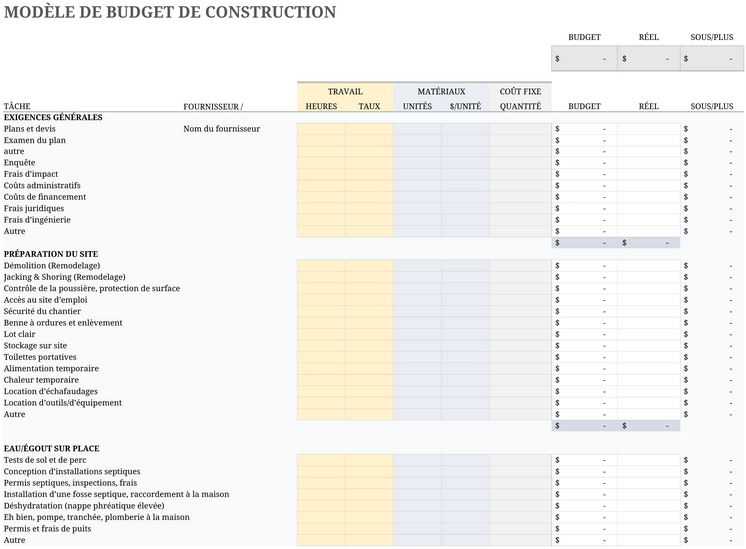The image size is (746, 549).
Task: Click the 'Chaleur temporaire' cell
Action: pyautogui.click(x=41, y=380)
